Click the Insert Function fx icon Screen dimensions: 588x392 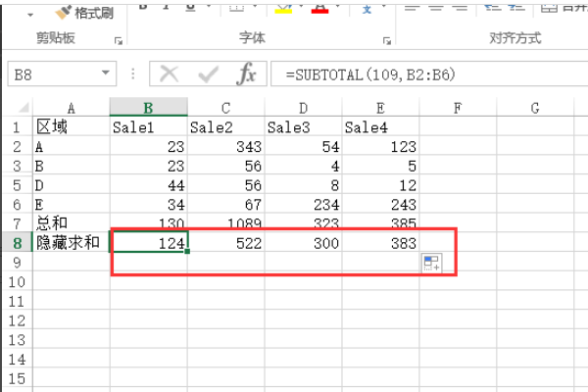click(x=248, y=74)
